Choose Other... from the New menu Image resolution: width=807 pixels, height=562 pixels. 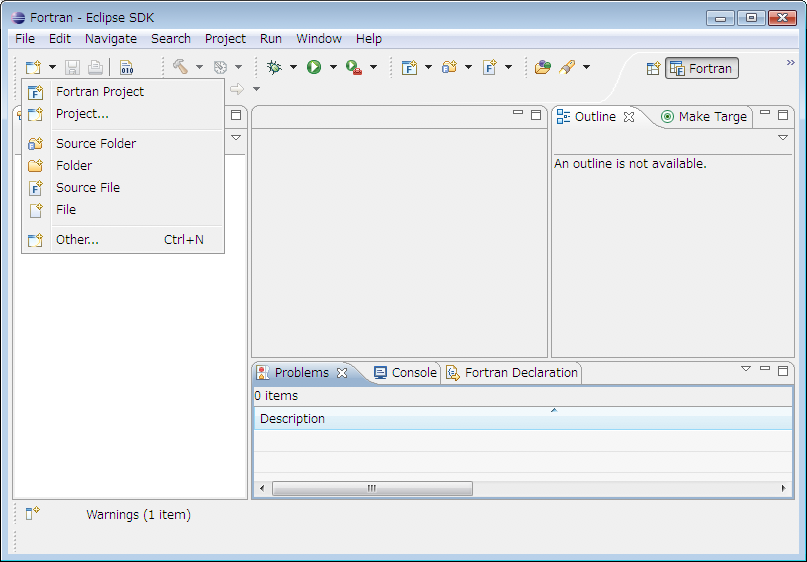[x=123, y=240]
